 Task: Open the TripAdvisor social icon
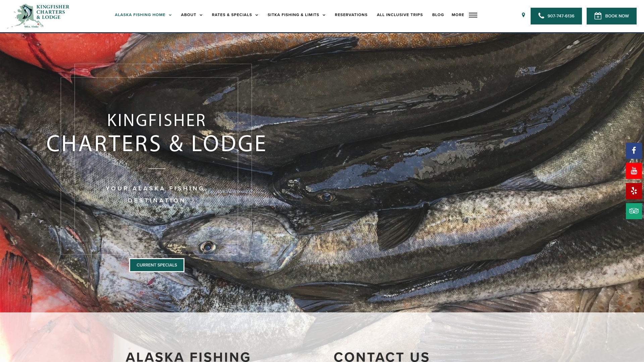point(634,211)
